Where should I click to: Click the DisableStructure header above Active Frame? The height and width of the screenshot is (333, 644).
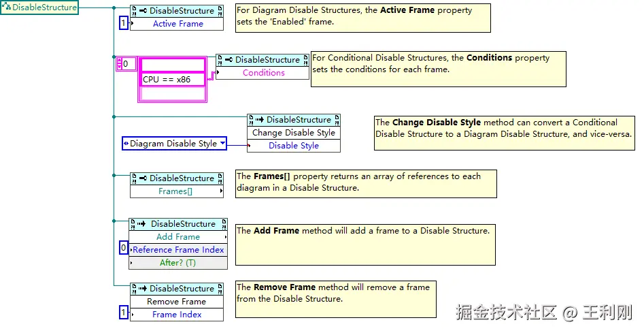pos(177,11)
